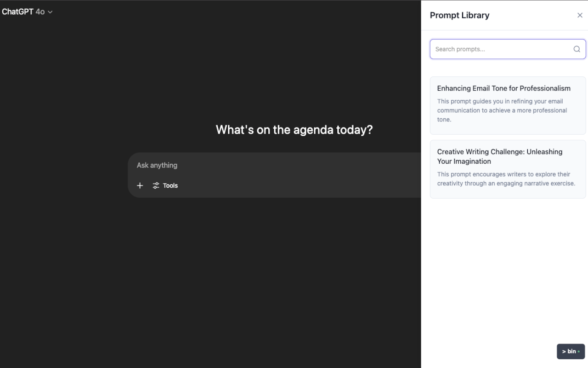Viewport: 588px width, 368px height.
Task: Click the plus attach icon
Action: (140, 185)
